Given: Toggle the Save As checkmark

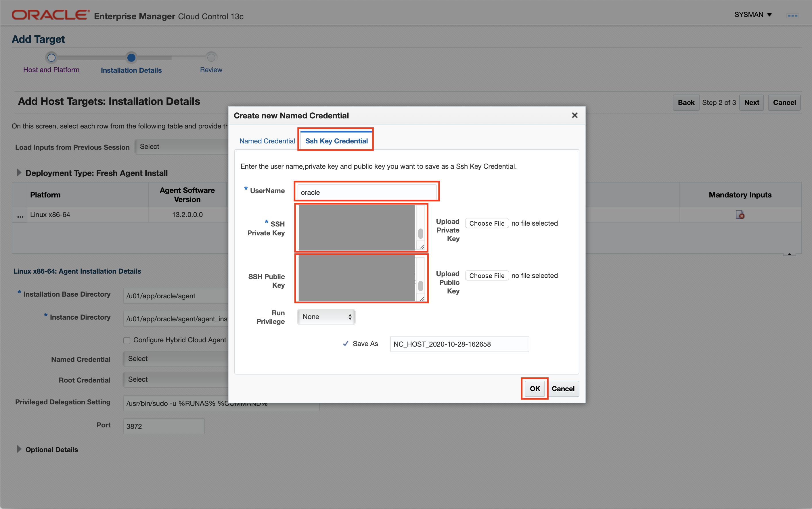Looking at the screenshot, I should tap(346, 344).
